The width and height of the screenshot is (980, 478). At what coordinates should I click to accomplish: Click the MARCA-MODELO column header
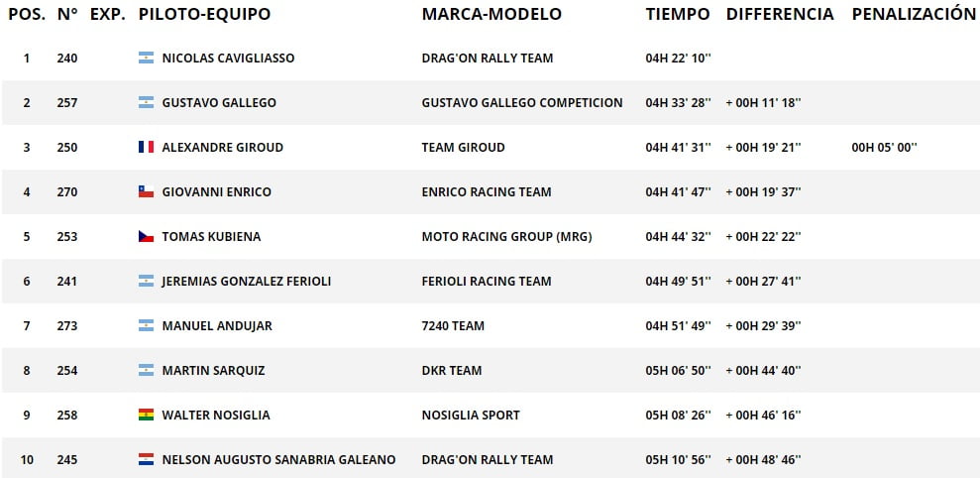(491, 15)
